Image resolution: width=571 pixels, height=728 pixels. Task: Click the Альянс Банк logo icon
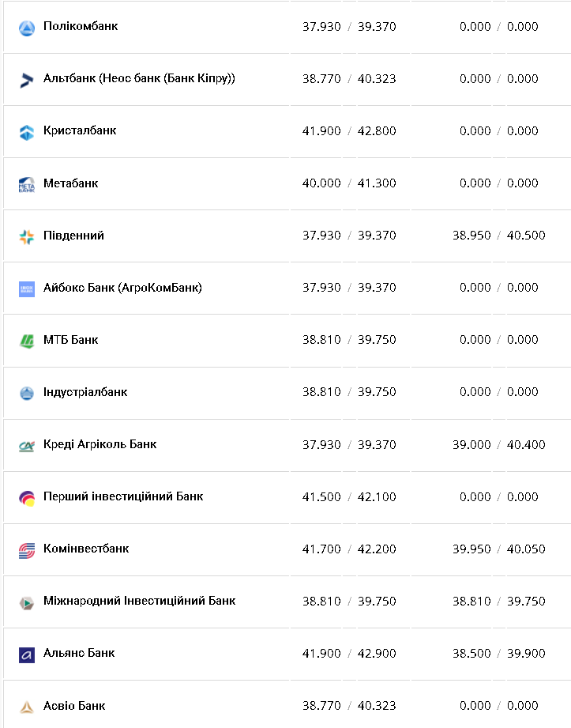coord(27,654)
